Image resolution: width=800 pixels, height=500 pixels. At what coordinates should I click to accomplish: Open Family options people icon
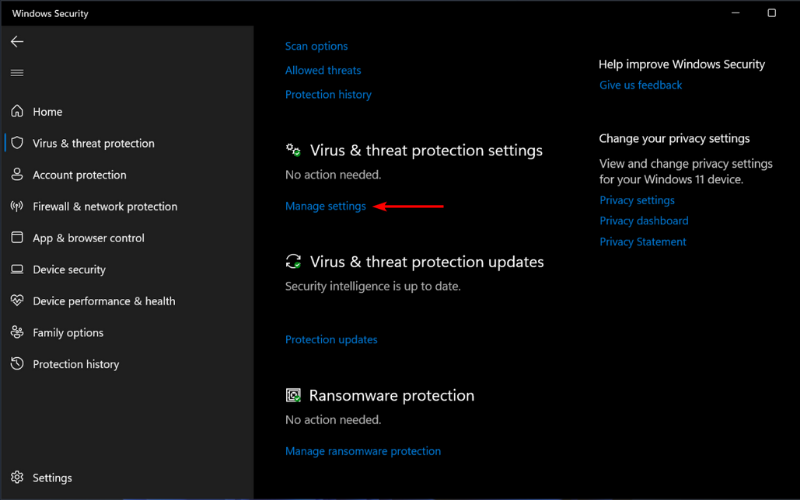pyautogui.click(x=17, y=332)
